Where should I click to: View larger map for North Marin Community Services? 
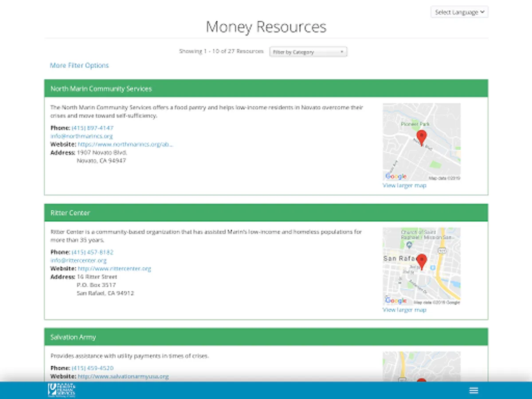pyautogui.click(x=404, y=185)
